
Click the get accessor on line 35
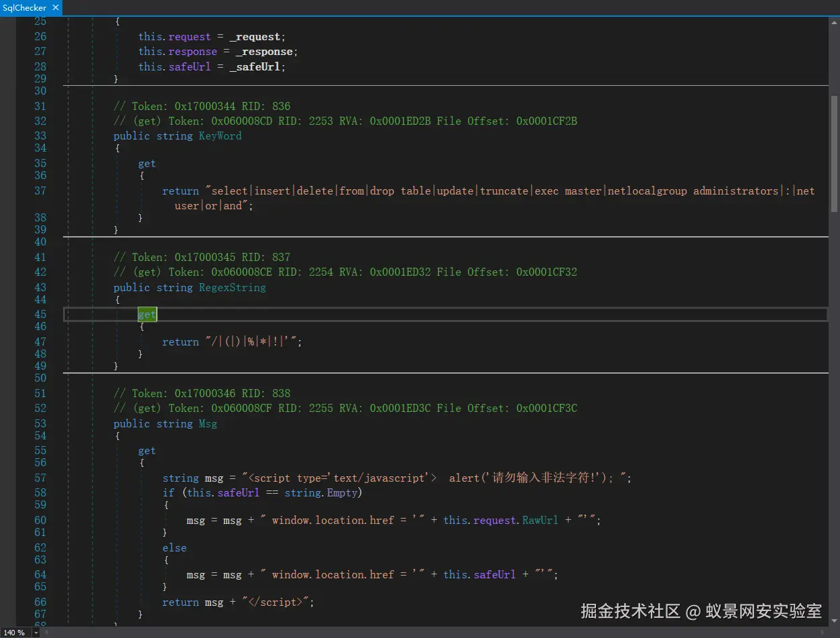(x=147, y=163)
